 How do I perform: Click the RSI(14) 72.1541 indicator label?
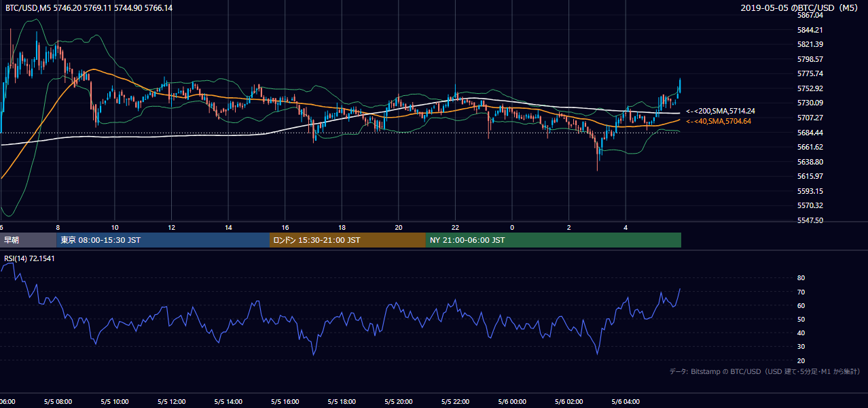pos(30,258)
